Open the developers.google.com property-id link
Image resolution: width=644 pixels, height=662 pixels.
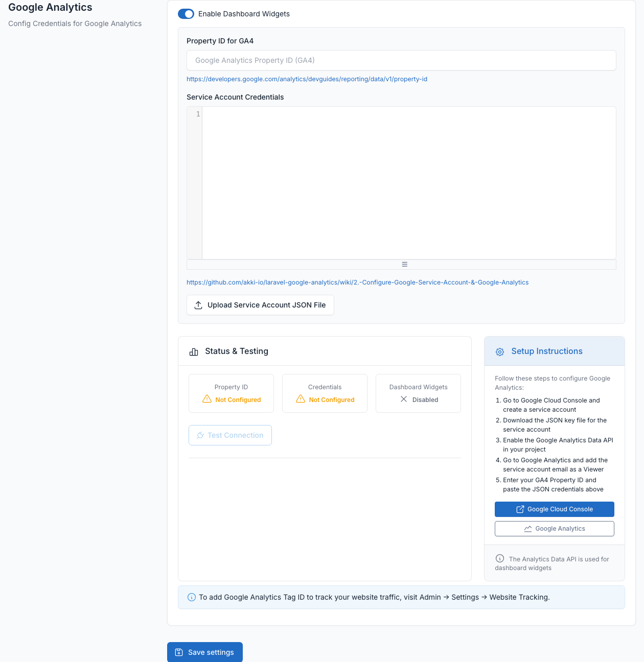pos(307,79)
